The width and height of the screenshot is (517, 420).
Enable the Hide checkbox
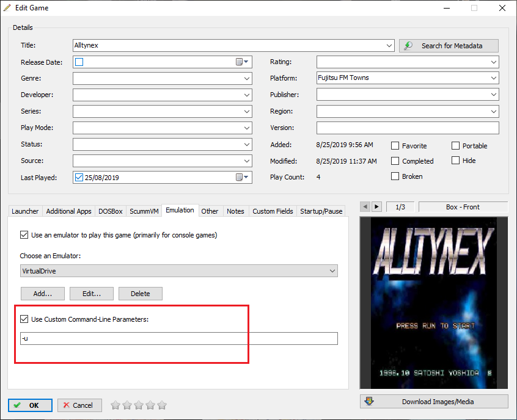(x=455, y=161)
